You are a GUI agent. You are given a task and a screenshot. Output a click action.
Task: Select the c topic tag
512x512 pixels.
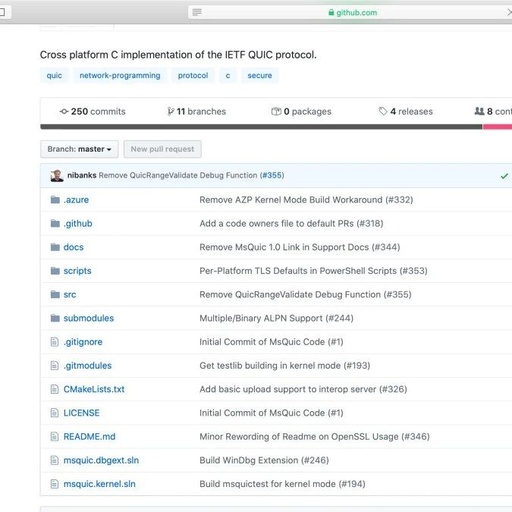[228, 75]
